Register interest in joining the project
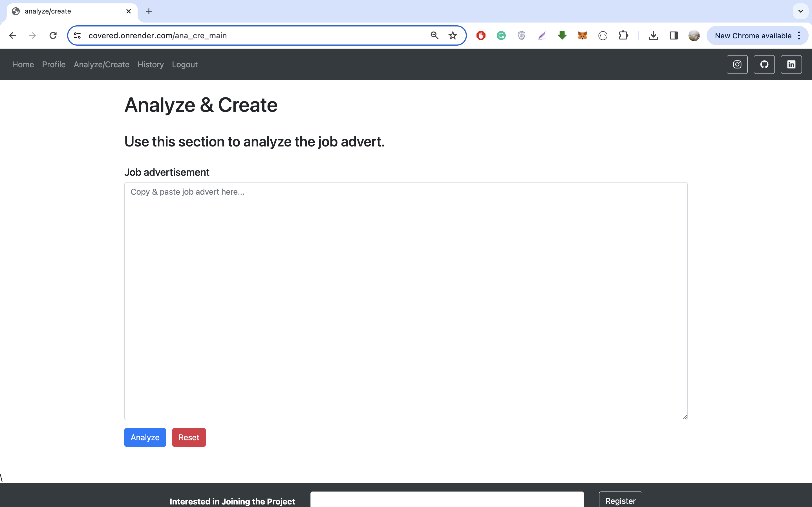812x507 pixels. click(x=620, y=501)
